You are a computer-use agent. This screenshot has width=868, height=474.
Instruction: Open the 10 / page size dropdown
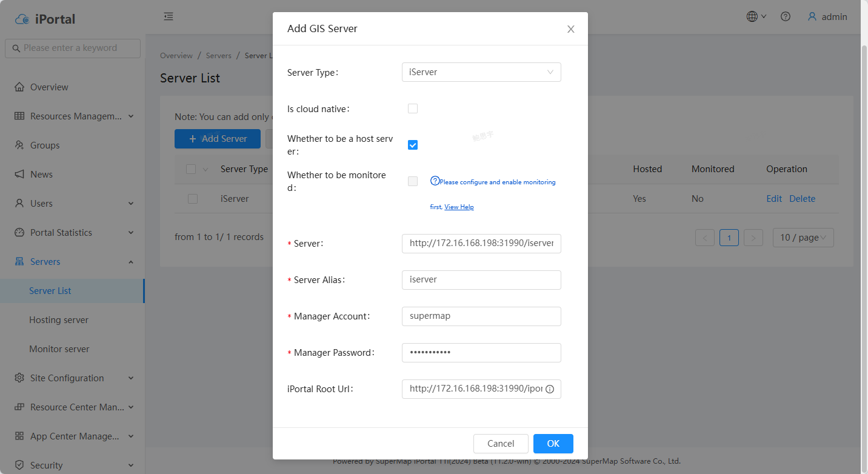pyautogui.click(x=803, y=238)
